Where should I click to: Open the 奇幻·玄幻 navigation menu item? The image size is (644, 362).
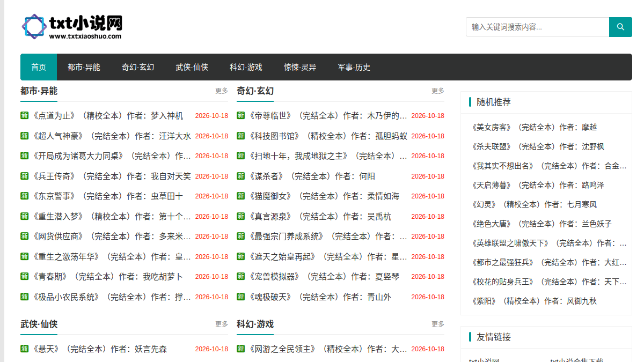[x=138, y=67]
